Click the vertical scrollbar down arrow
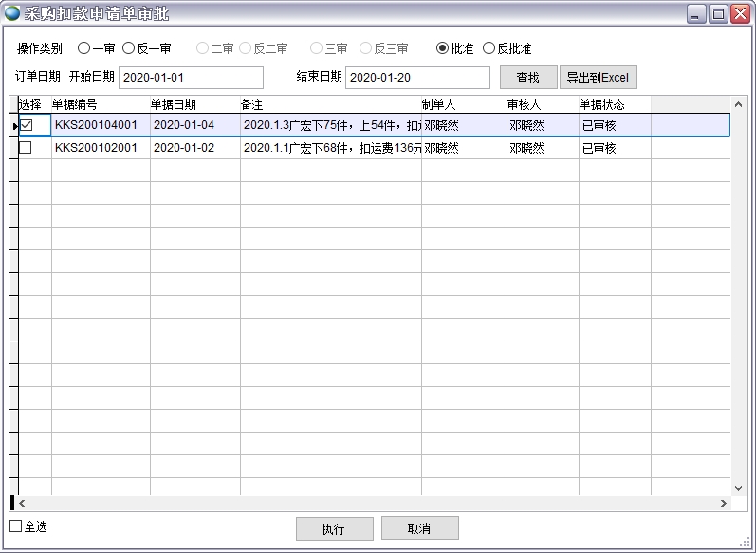The image size is (756, 553). 738,485
